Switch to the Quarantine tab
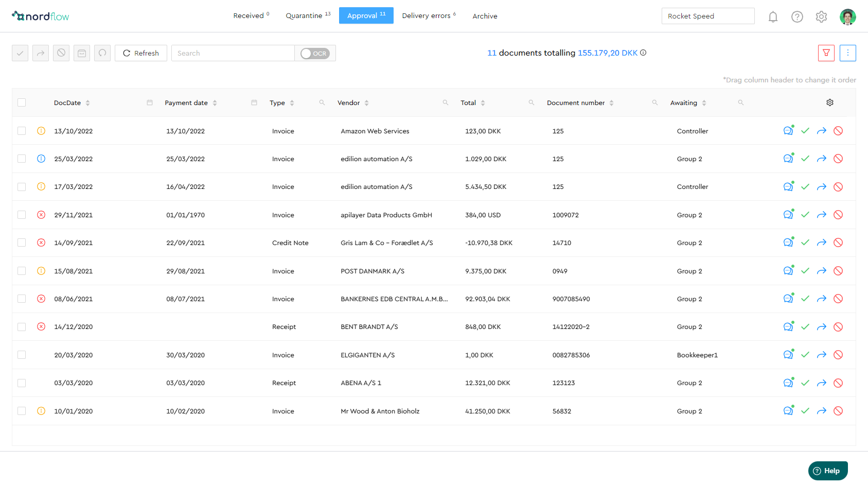 point(306,15)
